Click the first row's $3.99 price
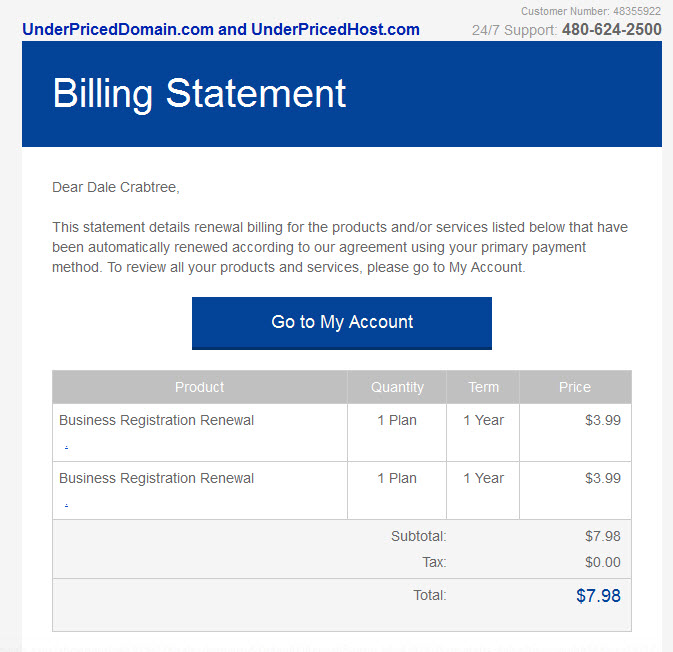The image size is (673, 652). tap(603, 420)
